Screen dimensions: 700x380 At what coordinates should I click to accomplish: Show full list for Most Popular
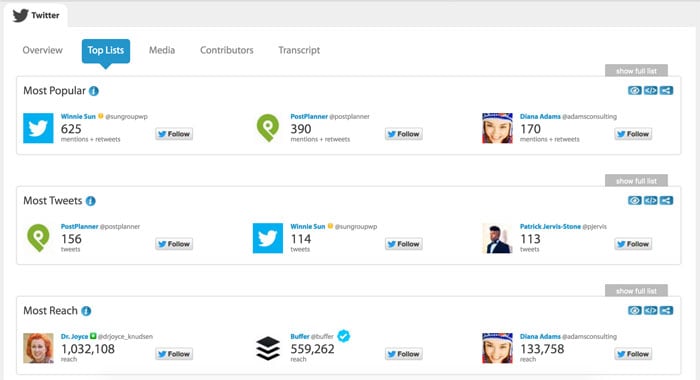click(636, 71)
